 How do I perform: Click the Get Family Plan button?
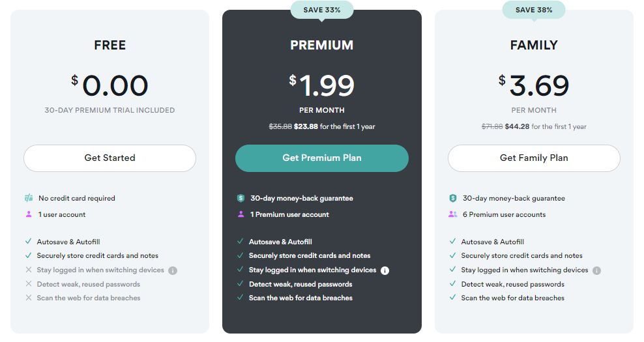pyautogui.click(x=534, y=158)
